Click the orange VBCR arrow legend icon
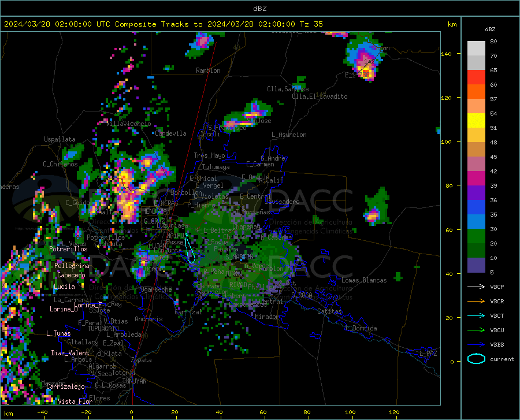520x420 pixels. [x=476, y=302]
